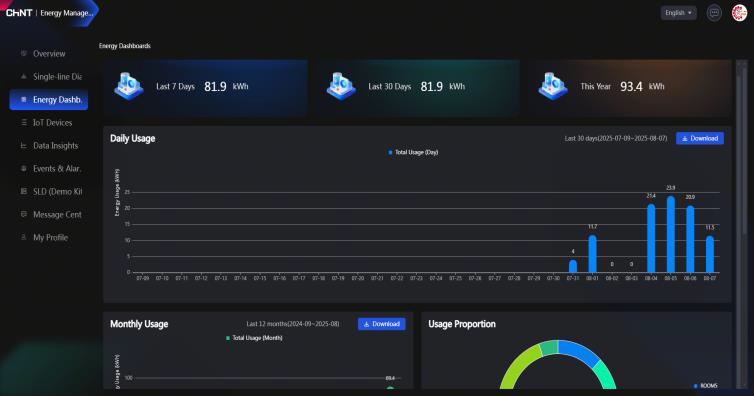Download the Monthly Usage data
This screenshot has height=396, width=754.
[x=382, y=324]
